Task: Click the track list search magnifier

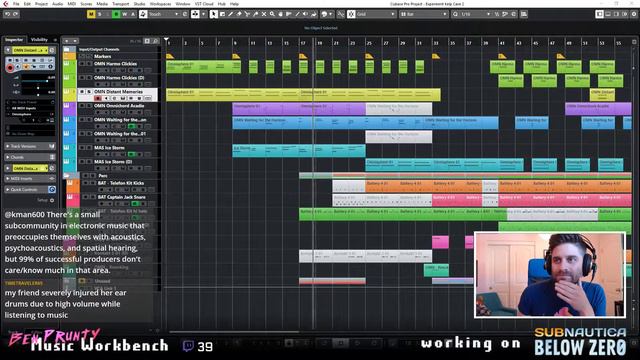Action: coord(156,41)
